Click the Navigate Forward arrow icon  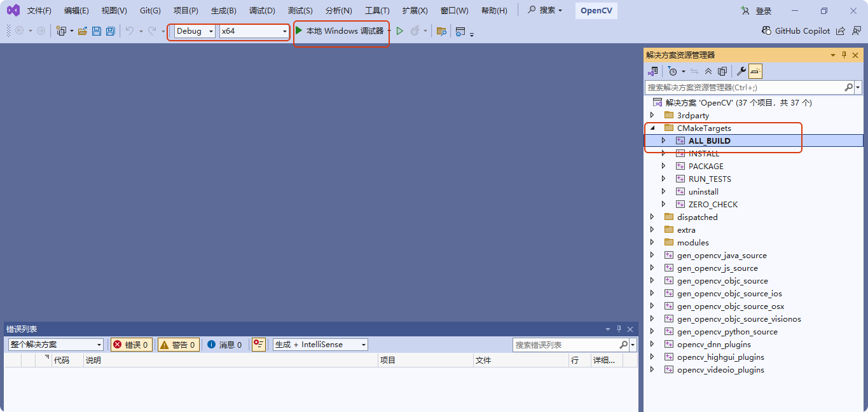point(41,31)
